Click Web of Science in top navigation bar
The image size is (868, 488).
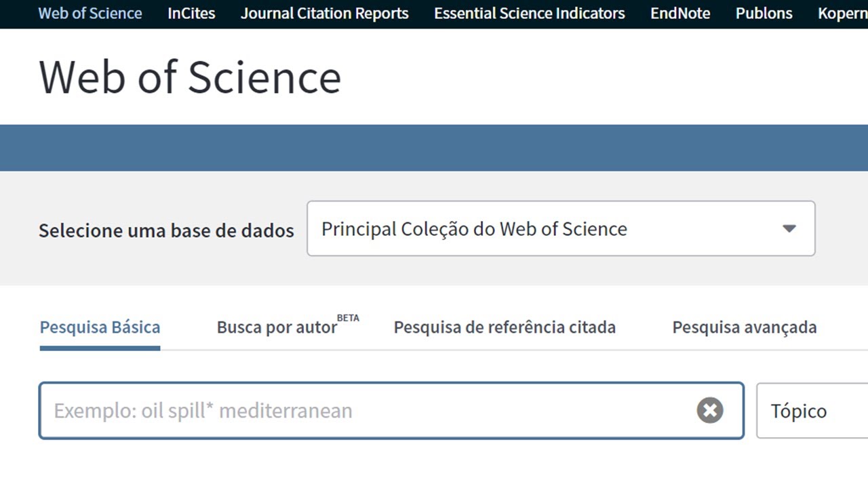pyautogui.click(x=90, y=14)
